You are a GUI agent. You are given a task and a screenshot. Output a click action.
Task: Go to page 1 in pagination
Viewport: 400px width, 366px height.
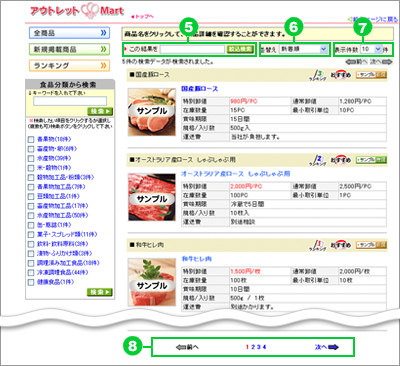coord(248,347)
